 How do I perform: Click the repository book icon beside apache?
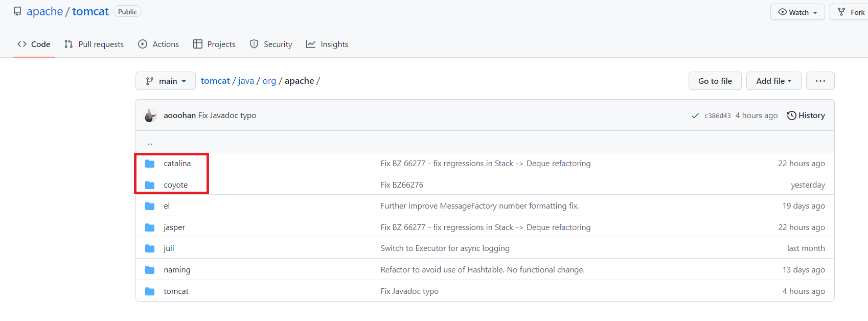[x=17, y=11]
